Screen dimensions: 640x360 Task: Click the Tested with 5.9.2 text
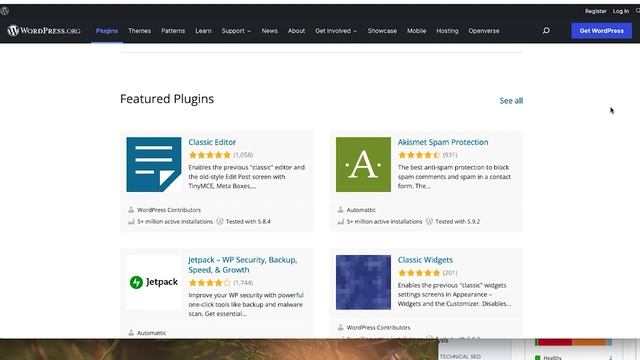tap(458, 221)
